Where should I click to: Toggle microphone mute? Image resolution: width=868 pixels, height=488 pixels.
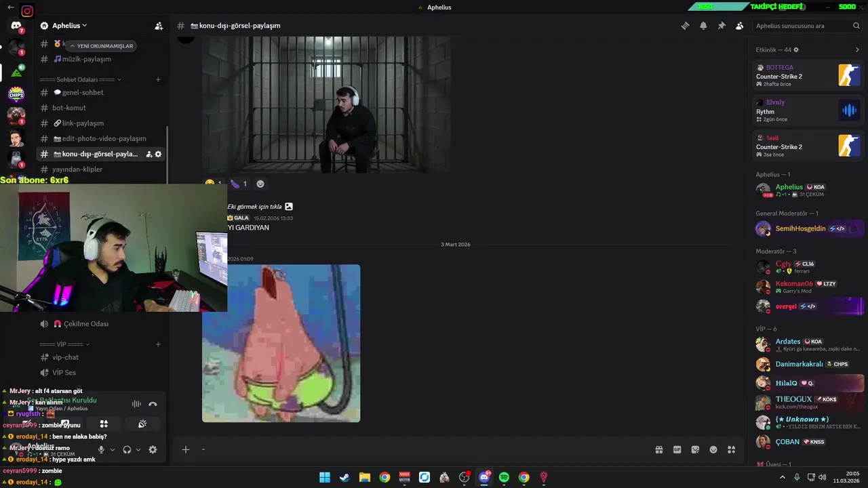(101, 449)
